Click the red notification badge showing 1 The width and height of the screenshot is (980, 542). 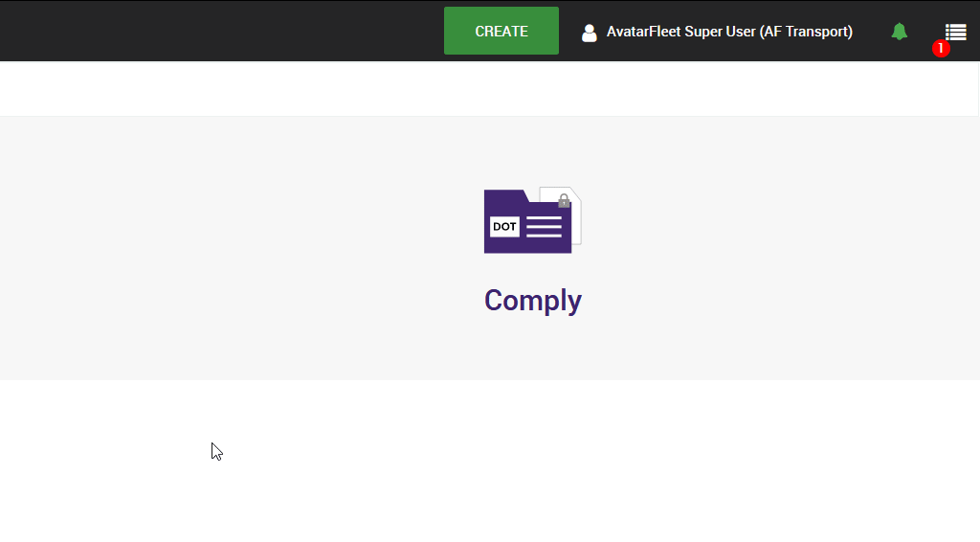click(941, 48)
